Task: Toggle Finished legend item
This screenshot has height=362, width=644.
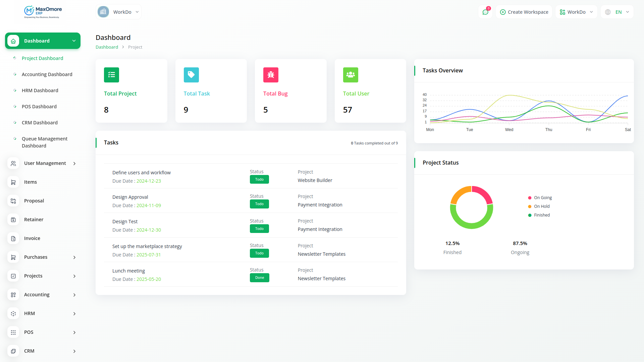Action: tap(539, 215)
